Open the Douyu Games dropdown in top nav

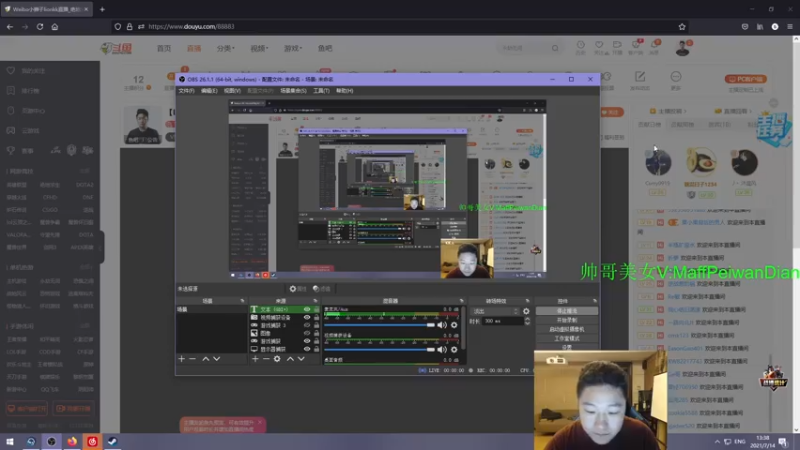tap(293, 48)
